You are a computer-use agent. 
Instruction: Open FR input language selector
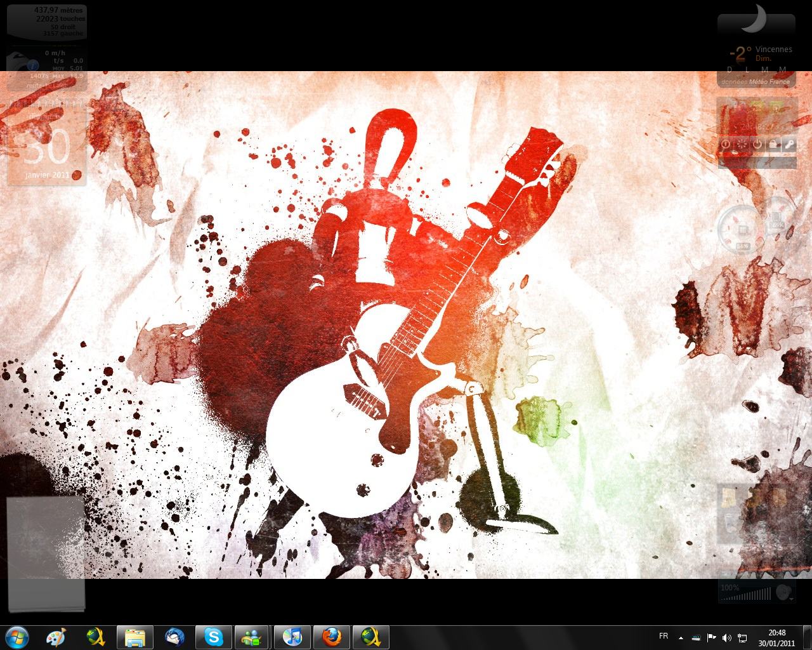tap(664, 636)
